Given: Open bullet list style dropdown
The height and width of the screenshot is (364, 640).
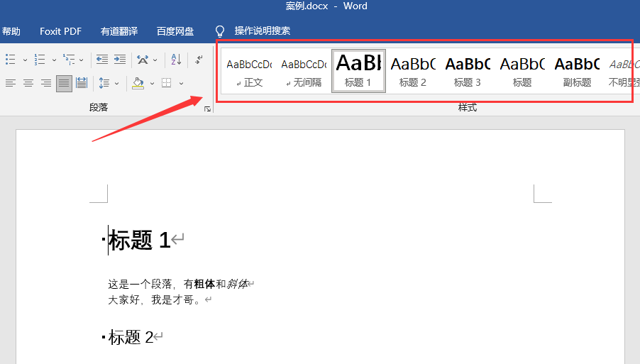Looking at the screenshot, I should pos(25,60).
